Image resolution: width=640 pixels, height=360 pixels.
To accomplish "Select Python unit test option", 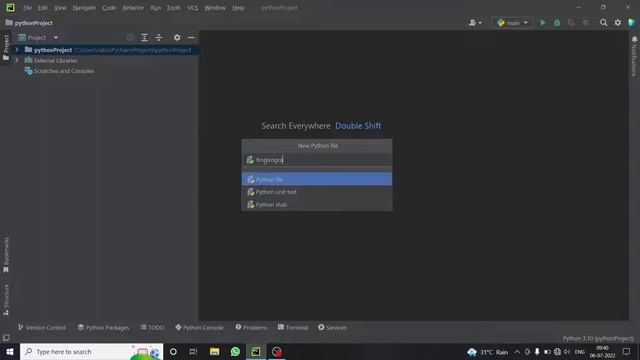I will (x=317, y=192).
